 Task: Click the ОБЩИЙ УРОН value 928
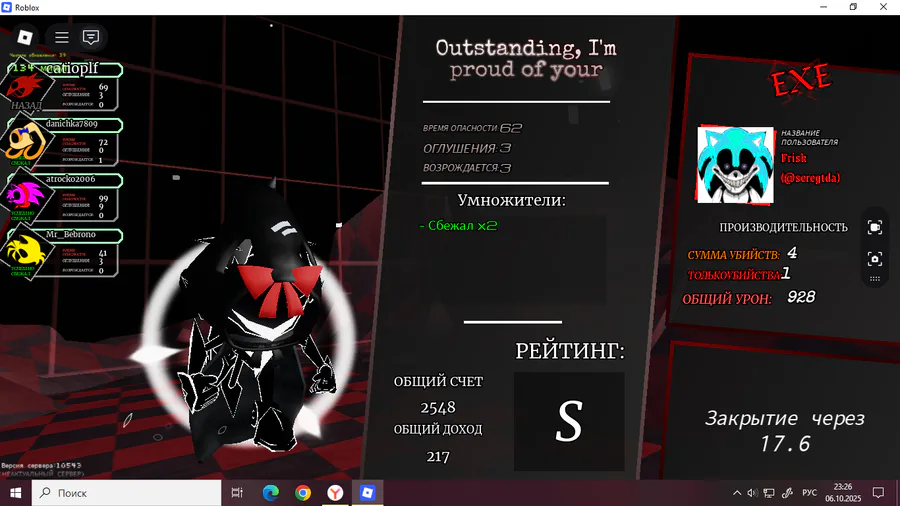(x=801, y=297)
